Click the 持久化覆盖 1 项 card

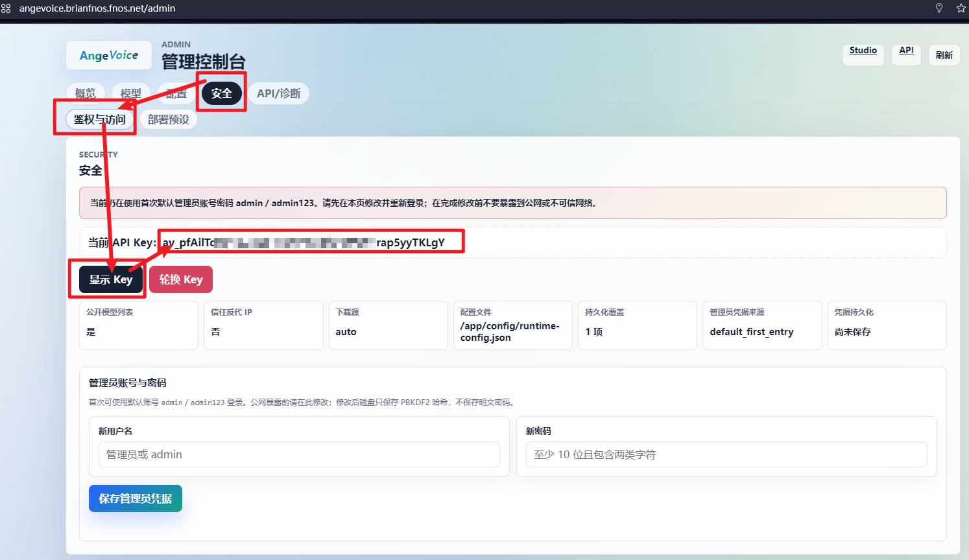pyautogui.click(x=637, y=325)
